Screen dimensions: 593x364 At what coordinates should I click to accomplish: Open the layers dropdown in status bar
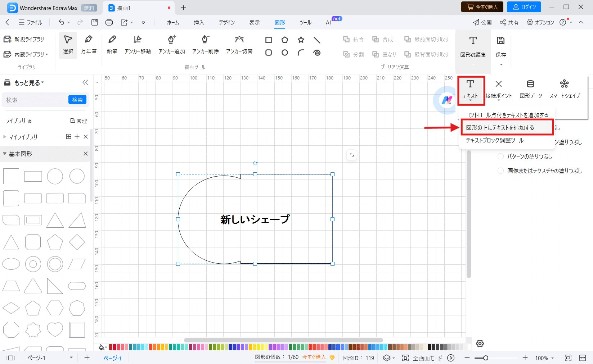coord(389,358)
